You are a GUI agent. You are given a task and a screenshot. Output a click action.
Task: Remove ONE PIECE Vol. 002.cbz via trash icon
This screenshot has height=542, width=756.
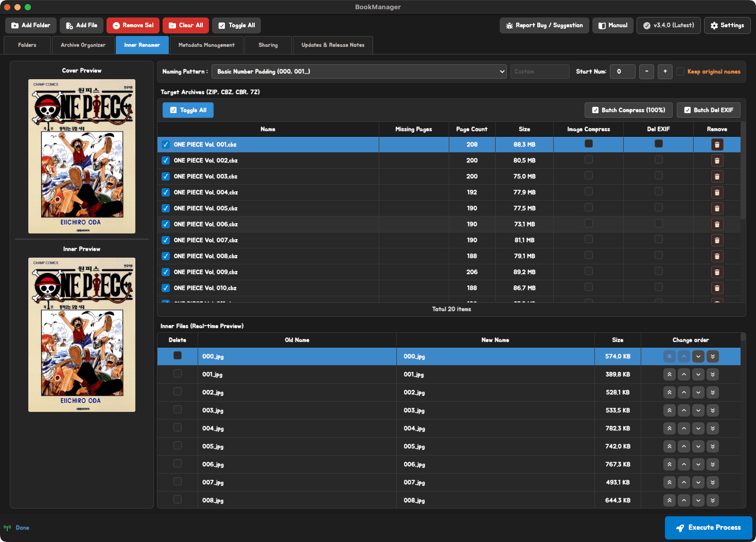point(717,160)
